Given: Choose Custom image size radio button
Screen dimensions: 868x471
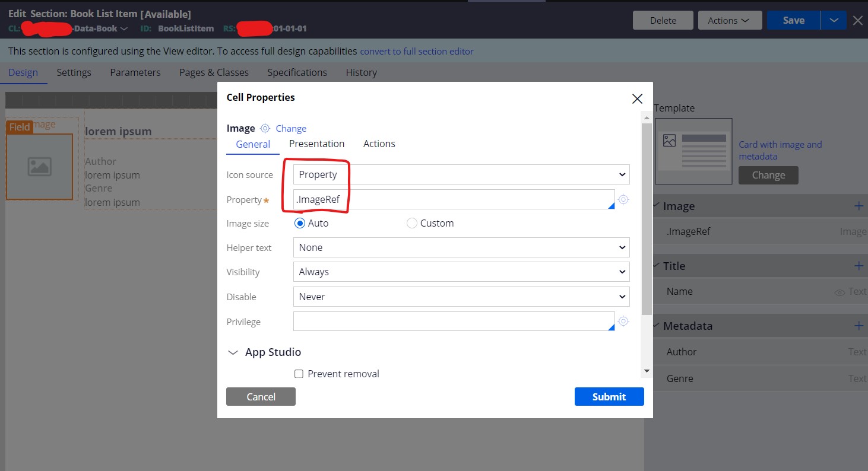Looking at the screenshot, I should click(x=412, y=223).
